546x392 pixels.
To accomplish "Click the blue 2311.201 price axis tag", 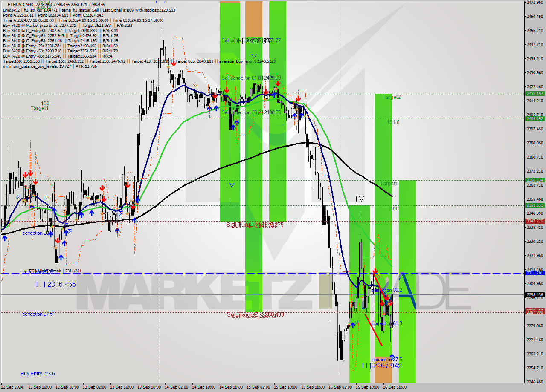I will [534, 273].
